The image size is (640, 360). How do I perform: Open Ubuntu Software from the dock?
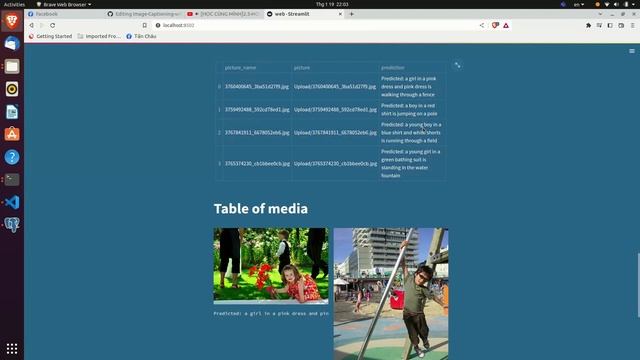tap(12, 134)
